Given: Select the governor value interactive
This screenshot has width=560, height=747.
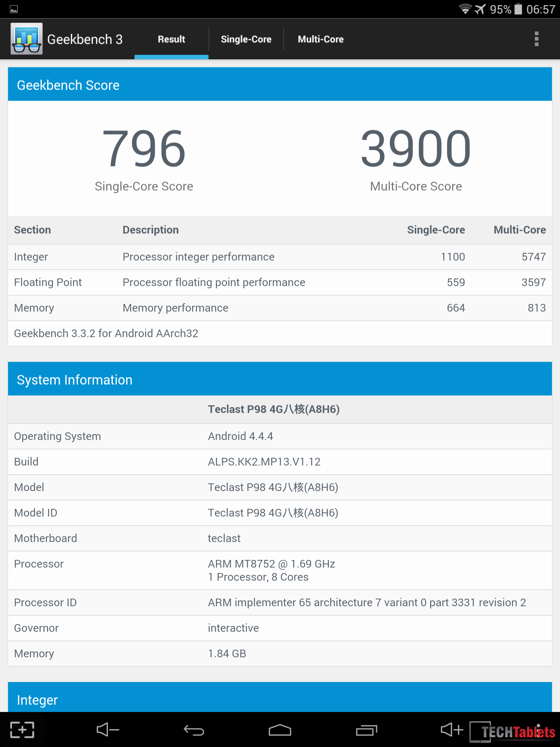Looking at the screenshot, I should click(233, 628).
